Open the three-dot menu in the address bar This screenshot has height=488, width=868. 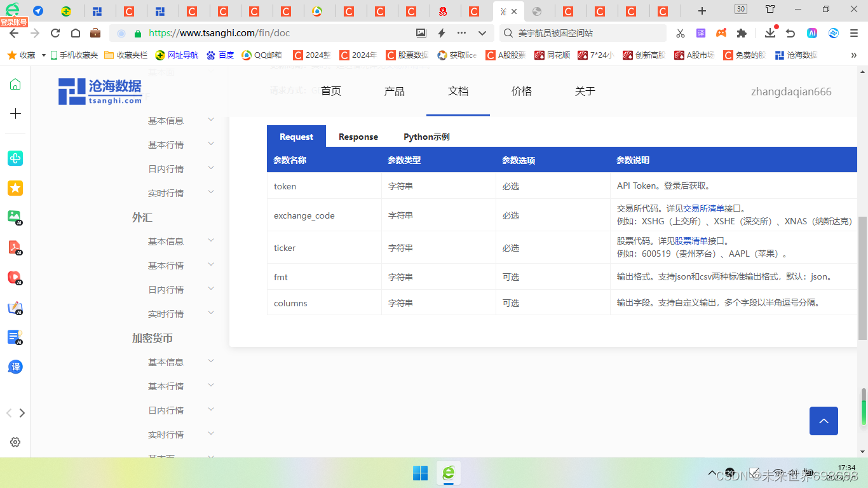click(x=462, y=33)
